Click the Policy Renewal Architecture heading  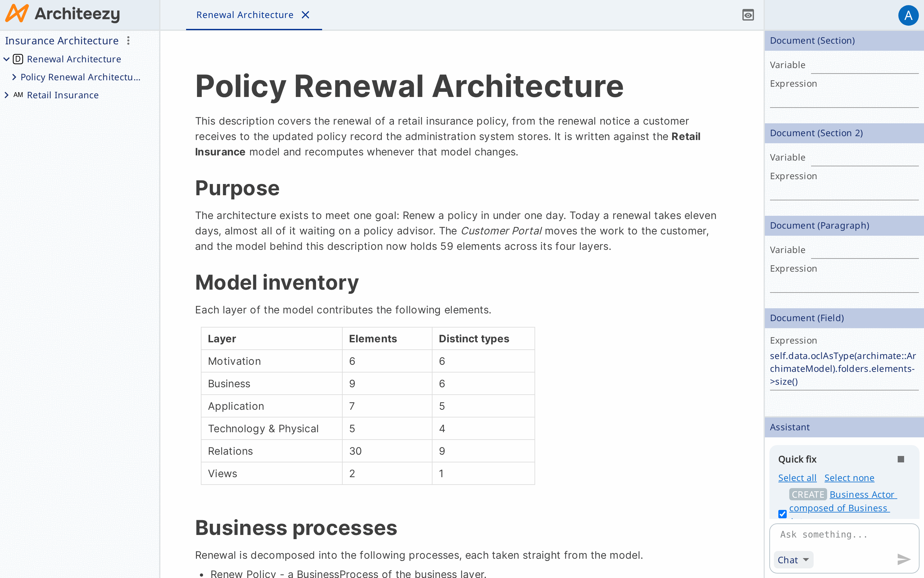click(409, 86)
